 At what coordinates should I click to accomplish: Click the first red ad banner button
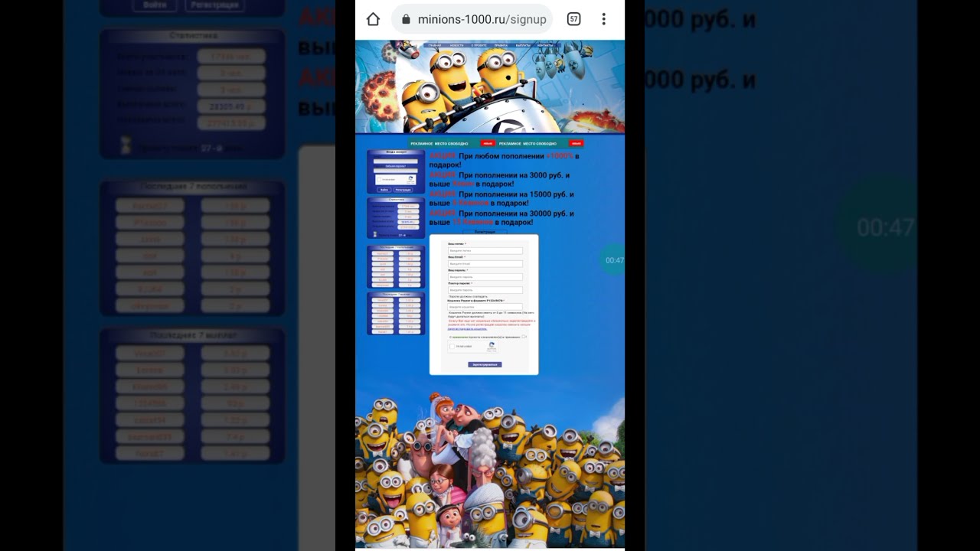click(x=488, y=143)
